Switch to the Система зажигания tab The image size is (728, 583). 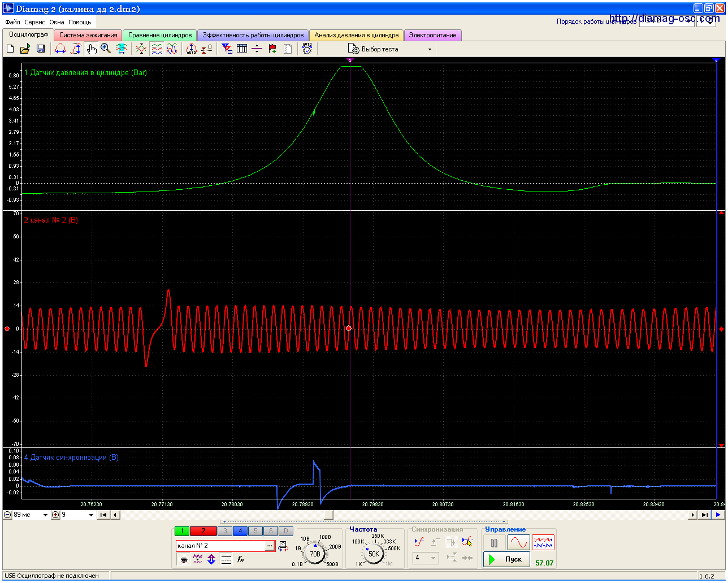click(x=88, y=35)
